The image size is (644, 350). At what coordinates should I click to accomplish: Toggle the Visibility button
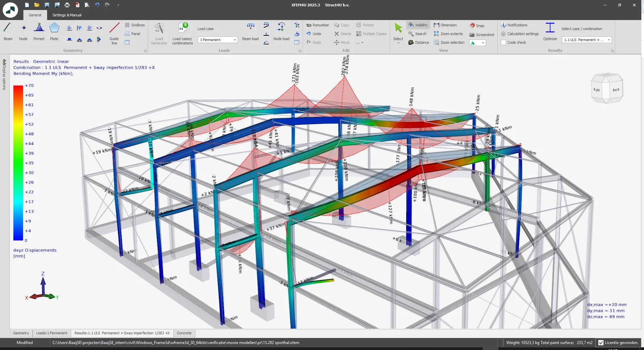point(418,25)
